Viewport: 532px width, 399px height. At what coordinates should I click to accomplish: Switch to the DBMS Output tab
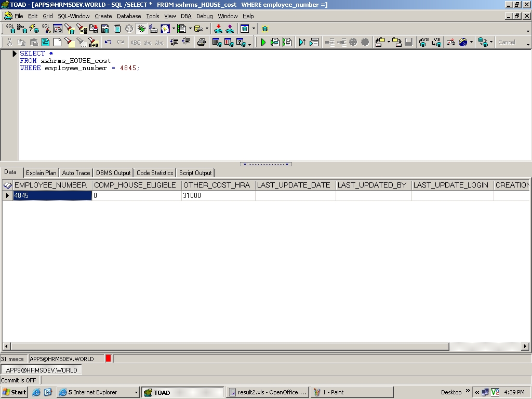tap(113, 173)
